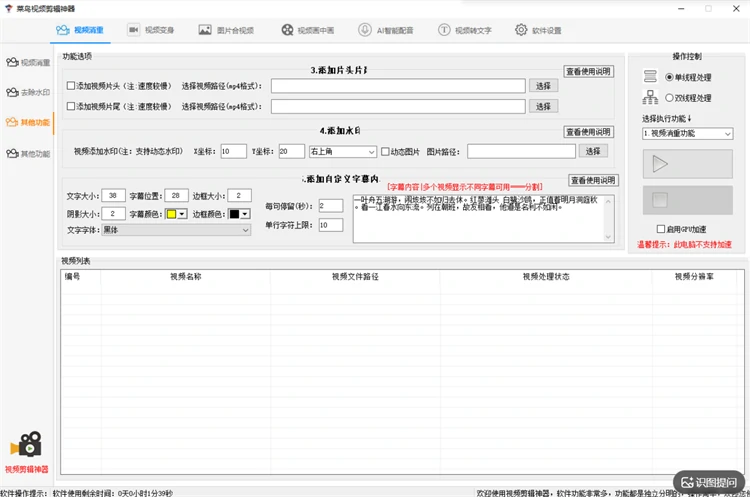Switch to the 视频变身 tab
Viewport: 750px width, 497px height.
click(x=151, y=30)
